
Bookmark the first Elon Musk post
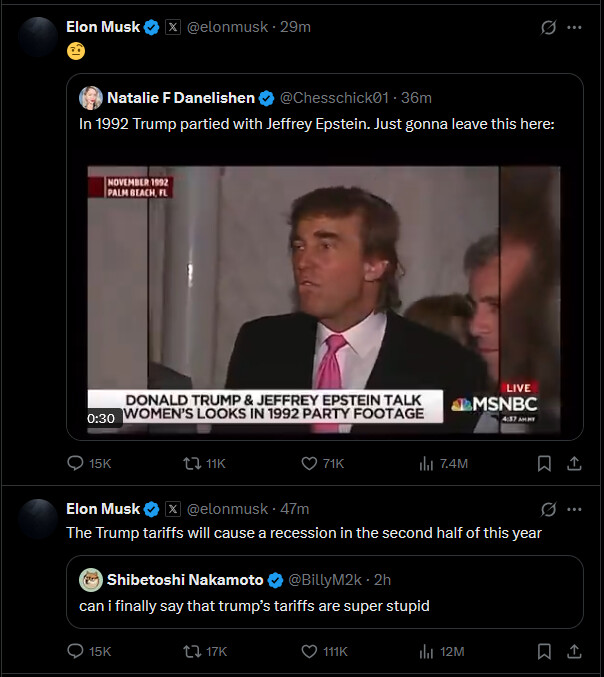pos(544,464)
